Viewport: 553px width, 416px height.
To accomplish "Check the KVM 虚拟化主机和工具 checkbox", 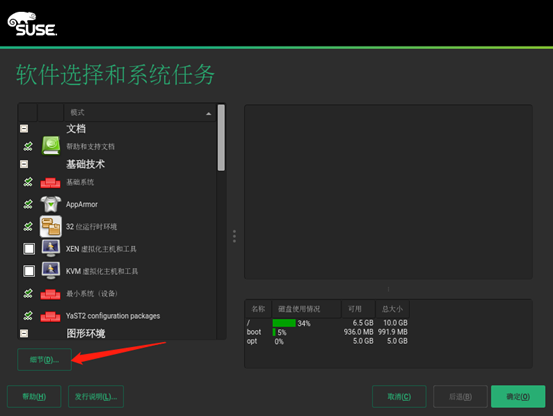I will click(29, 271).
